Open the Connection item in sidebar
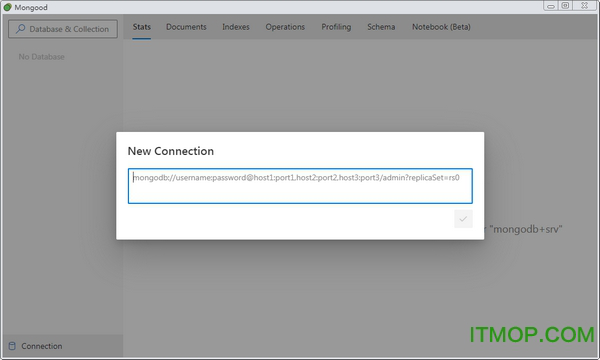 63,346
